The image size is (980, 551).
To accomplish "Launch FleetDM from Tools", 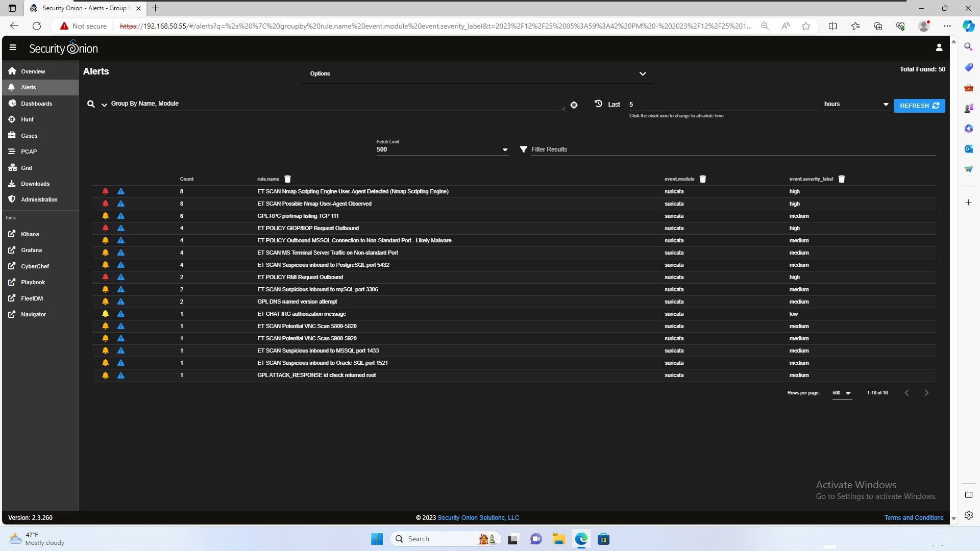I will (40, 298).
